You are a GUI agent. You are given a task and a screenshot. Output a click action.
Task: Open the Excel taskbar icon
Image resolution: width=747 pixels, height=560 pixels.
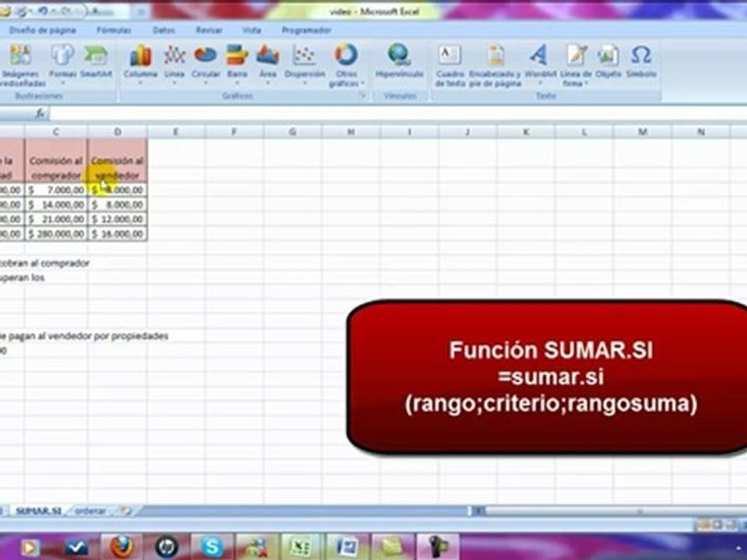[300, 547]
